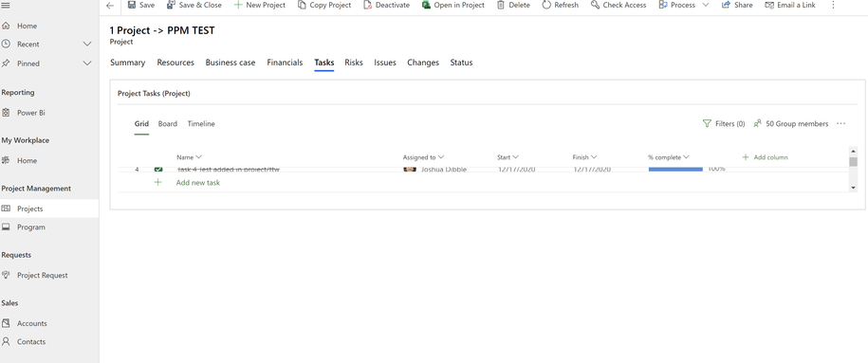868x363 pixels.
Task: Click the top Home house icon in sidebar
Action: pyautogui.click(x=6, y=26)
